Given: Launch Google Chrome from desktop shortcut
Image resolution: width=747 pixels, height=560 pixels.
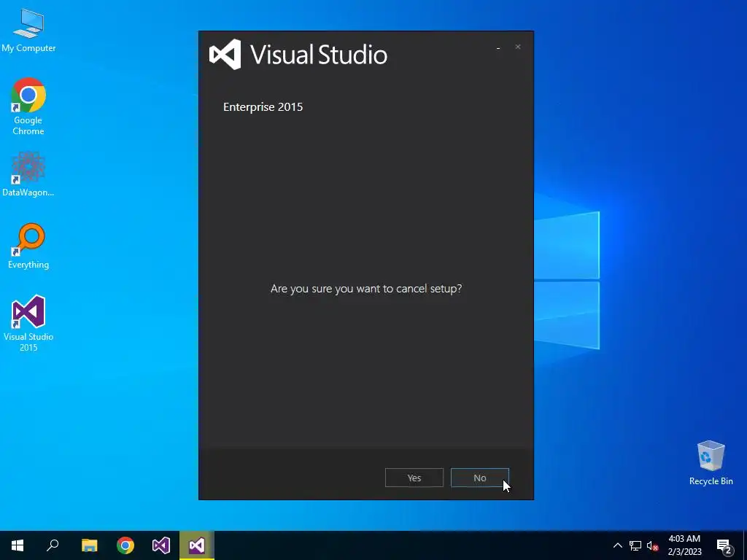Looking at the screenshot, I should tap(28, 106).
